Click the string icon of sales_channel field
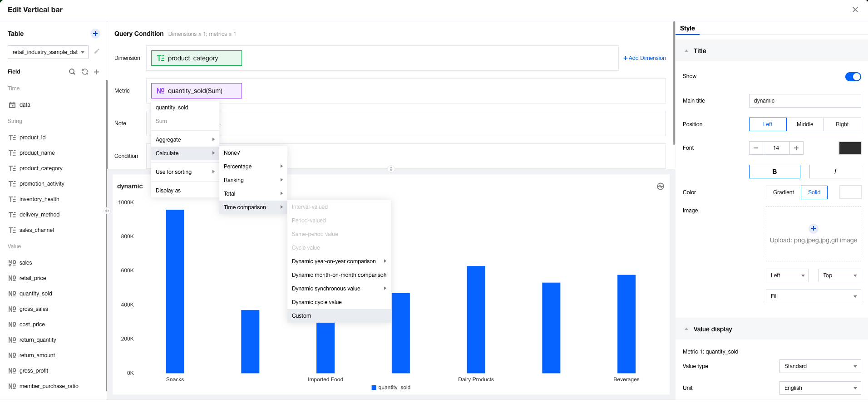 (x=12, y=230)
